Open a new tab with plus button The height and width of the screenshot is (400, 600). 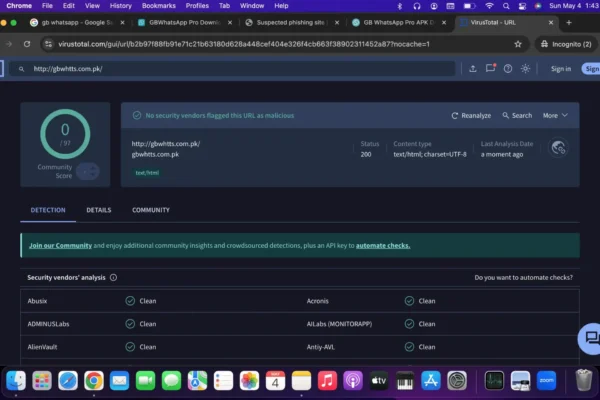point(569,23)
